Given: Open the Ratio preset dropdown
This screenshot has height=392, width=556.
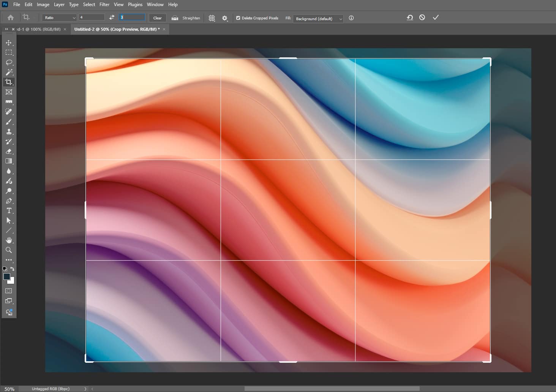Looking at the screenshot, I should tap(60, 18).
